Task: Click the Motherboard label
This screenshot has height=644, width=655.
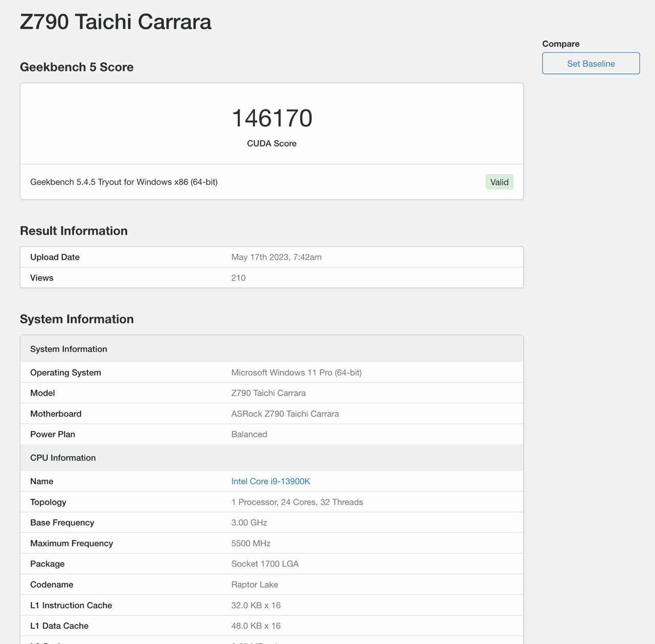Action: pos(56,414)
